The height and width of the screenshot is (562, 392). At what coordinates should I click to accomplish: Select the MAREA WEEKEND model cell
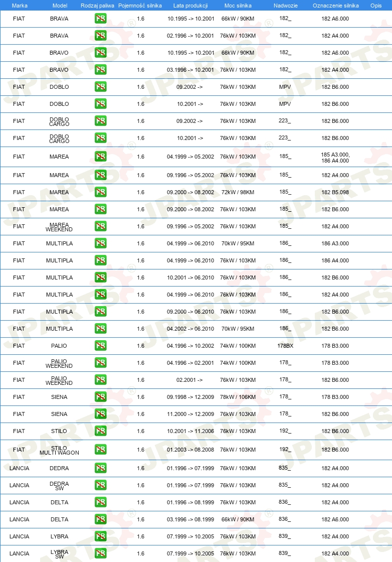point(59,227)
